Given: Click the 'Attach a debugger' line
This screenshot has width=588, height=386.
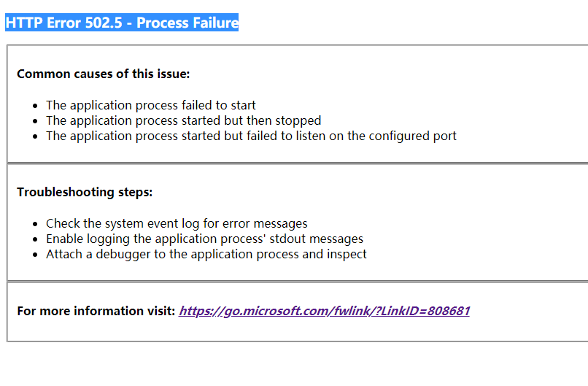Looking at the screenshot, I should pos(206,254).
